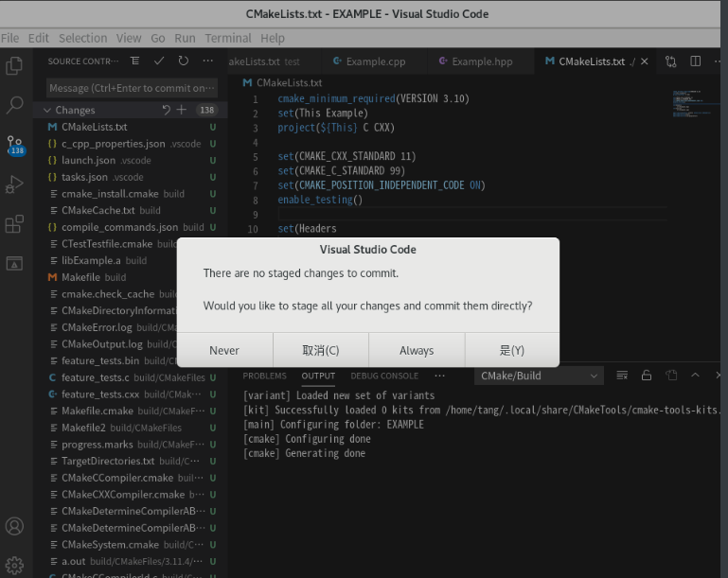Clear the output panel
The image size is (728, 578).
622,376
